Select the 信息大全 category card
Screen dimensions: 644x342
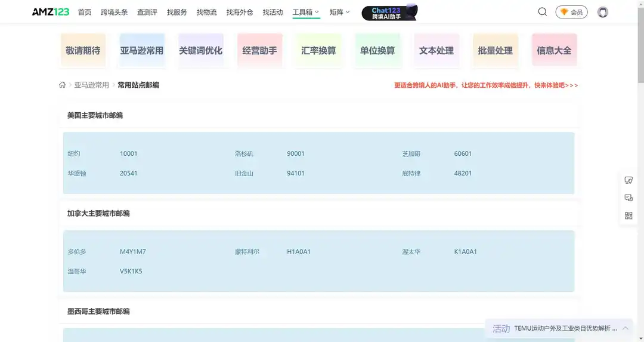pos(554,50)
